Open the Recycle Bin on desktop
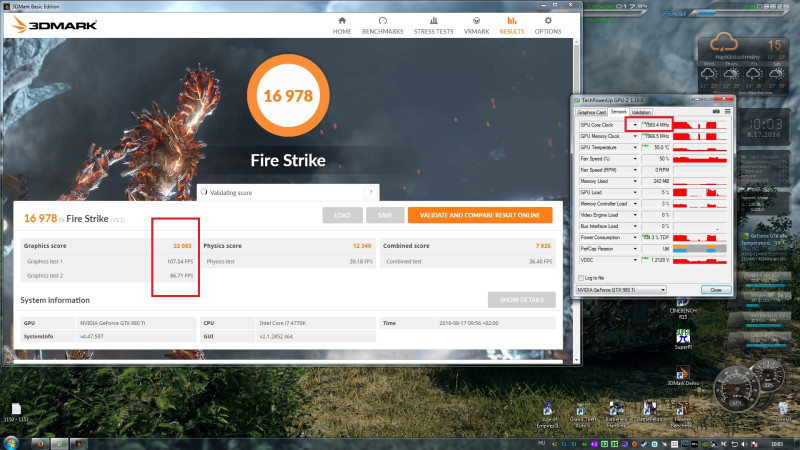 783,412
